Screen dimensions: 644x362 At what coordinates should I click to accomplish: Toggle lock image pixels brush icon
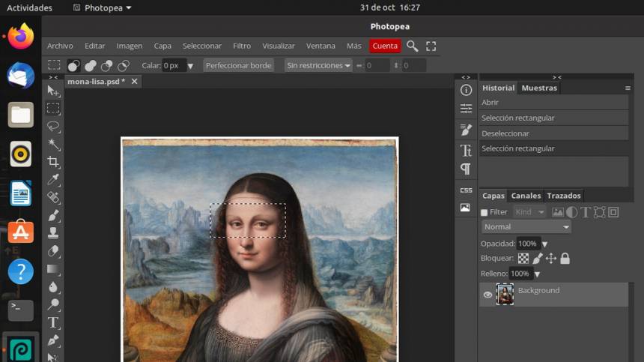point(537,259)
